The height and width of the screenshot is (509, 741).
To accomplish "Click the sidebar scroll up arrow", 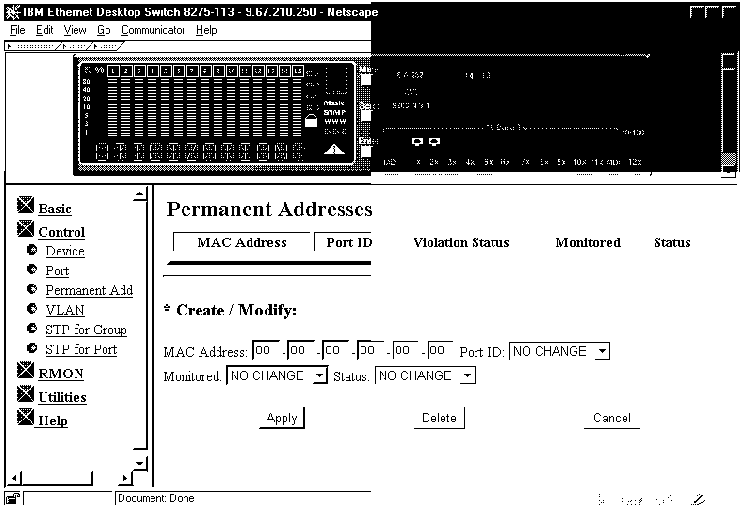I will tap(140, 195).
